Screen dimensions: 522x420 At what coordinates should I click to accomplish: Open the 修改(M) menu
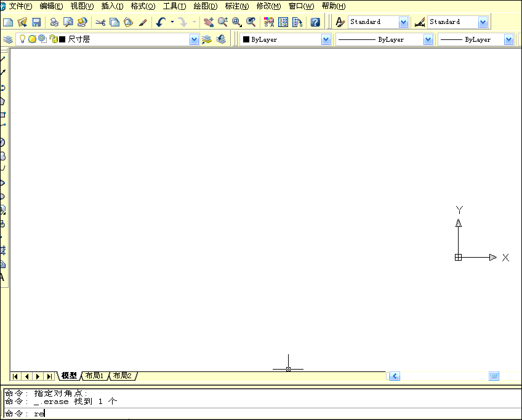[268, 6]
